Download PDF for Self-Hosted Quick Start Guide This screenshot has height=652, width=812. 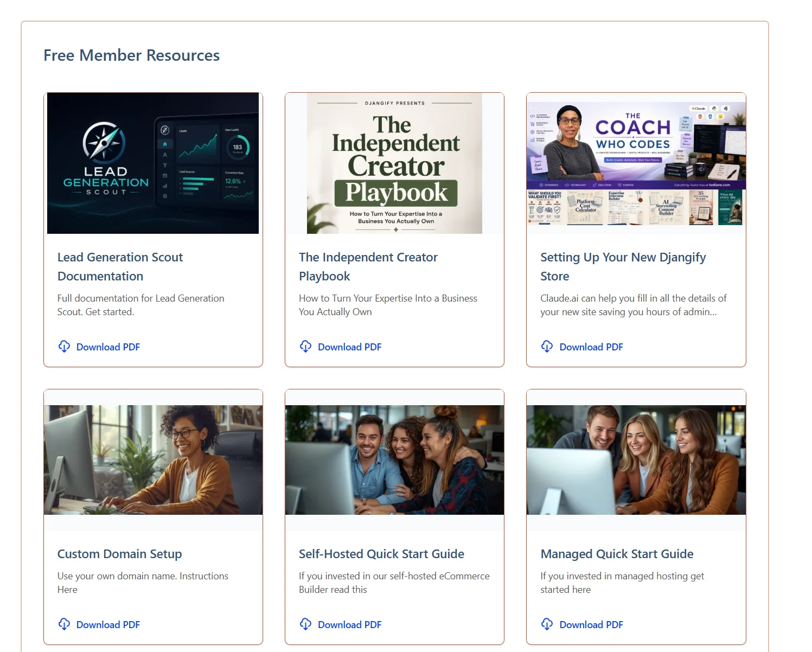[340, 625]
